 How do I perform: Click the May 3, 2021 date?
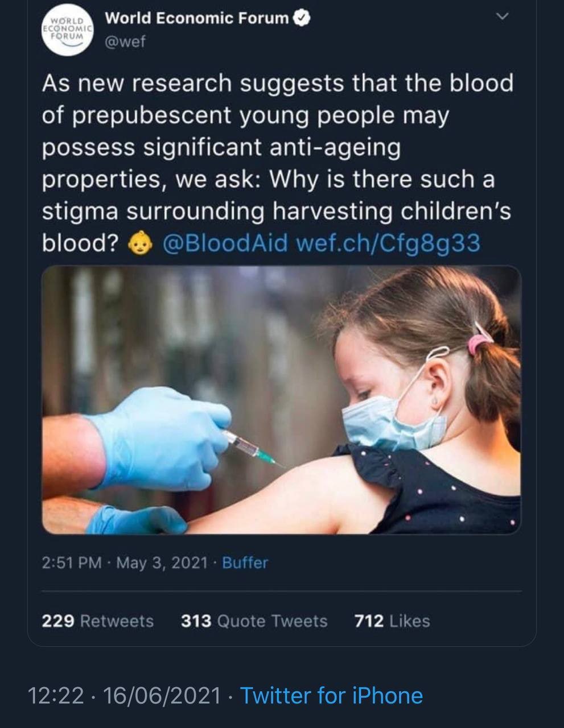click(162, 563)
